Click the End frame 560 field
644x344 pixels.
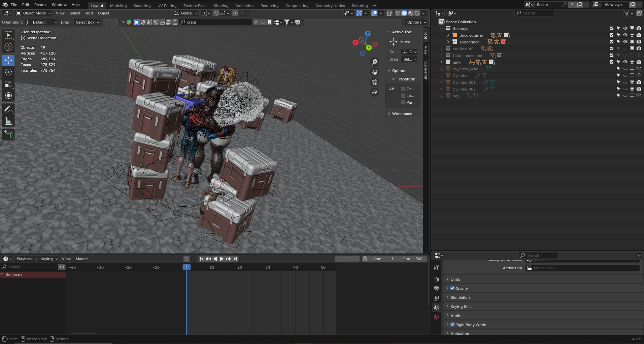click(413, 259)
